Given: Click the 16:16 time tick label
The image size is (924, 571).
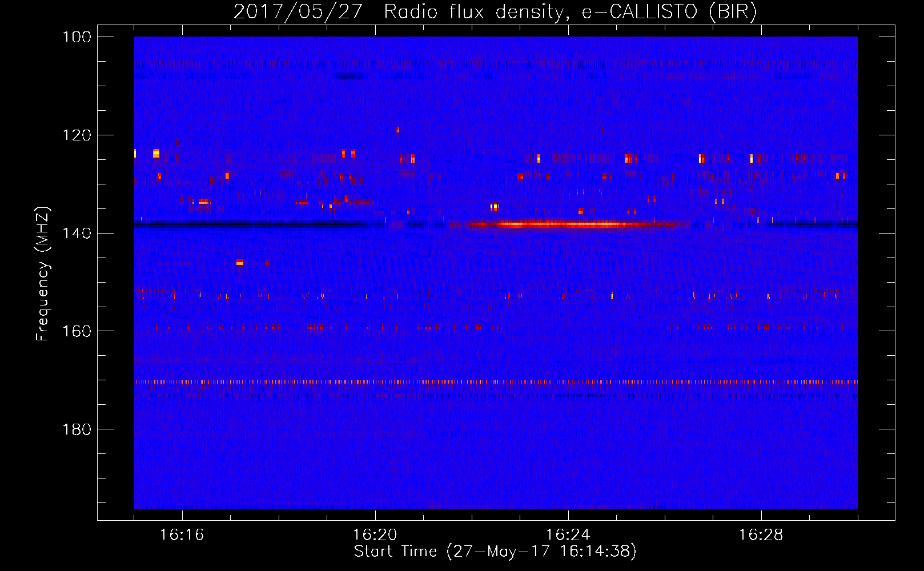Looking at the screenshot, I should click(x=182, y=535).
